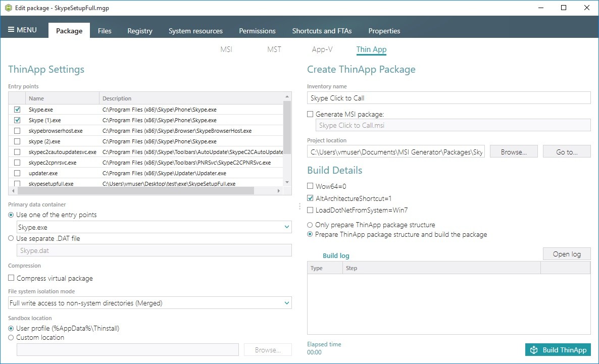This screenshot has width=599, height=364.
Task: Click the Go to... button
Action: 567,152
